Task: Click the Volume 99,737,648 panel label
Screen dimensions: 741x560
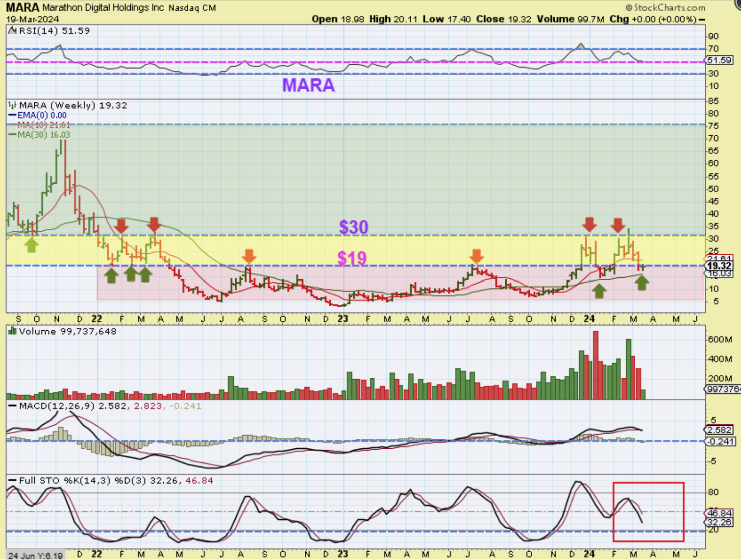Action: point(68,331)
